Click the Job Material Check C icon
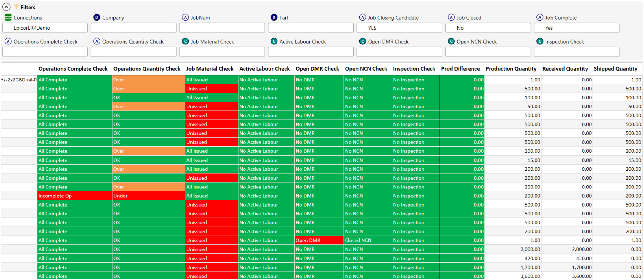 [x=185, y=41]
